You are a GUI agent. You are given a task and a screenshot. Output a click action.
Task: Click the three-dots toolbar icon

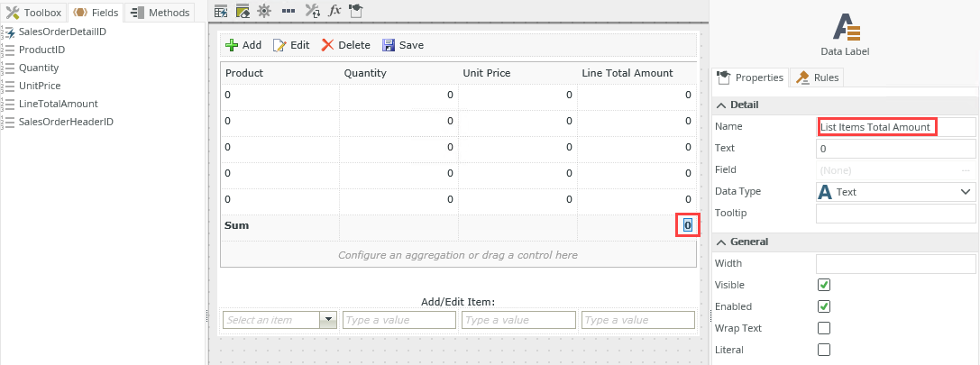pyautogui.click(x=288, y=11)
